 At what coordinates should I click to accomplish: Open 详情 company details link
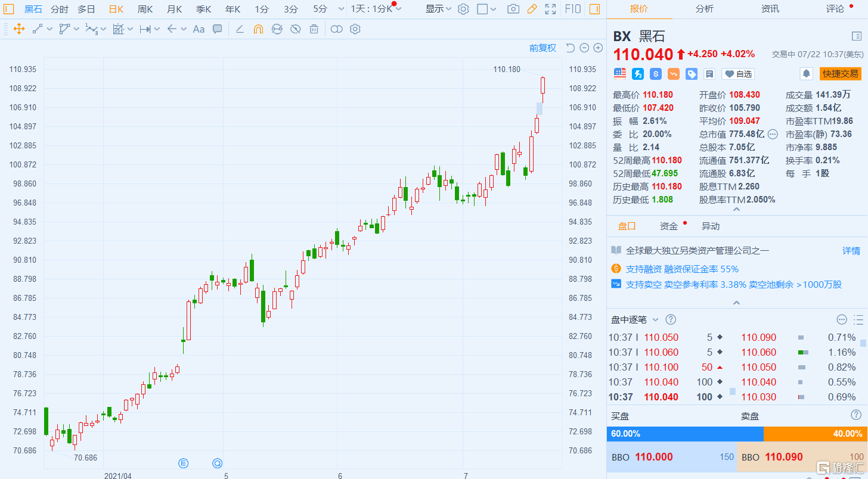pos(851,251)
